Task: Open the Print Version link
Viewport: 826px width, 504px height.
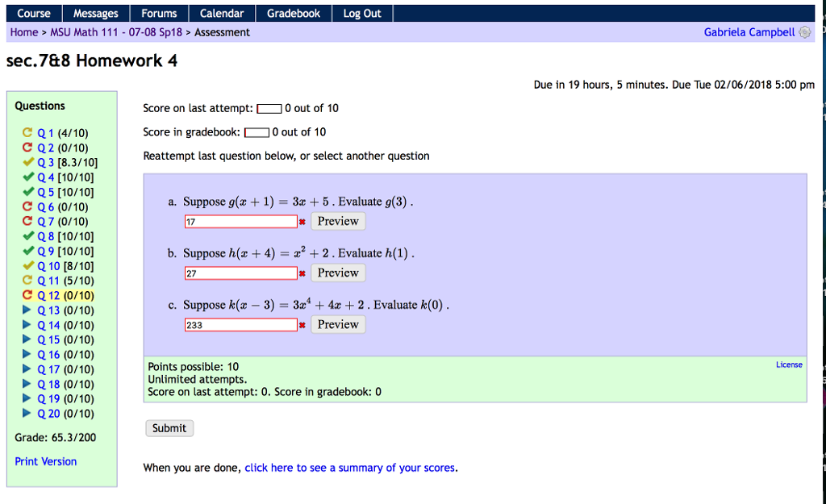Action: [45, 460]
